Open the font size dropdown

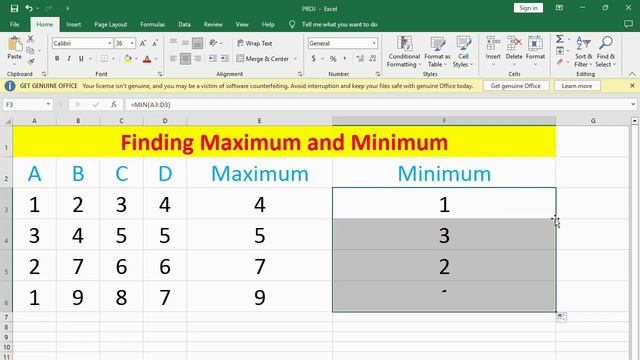pos(132,43)
